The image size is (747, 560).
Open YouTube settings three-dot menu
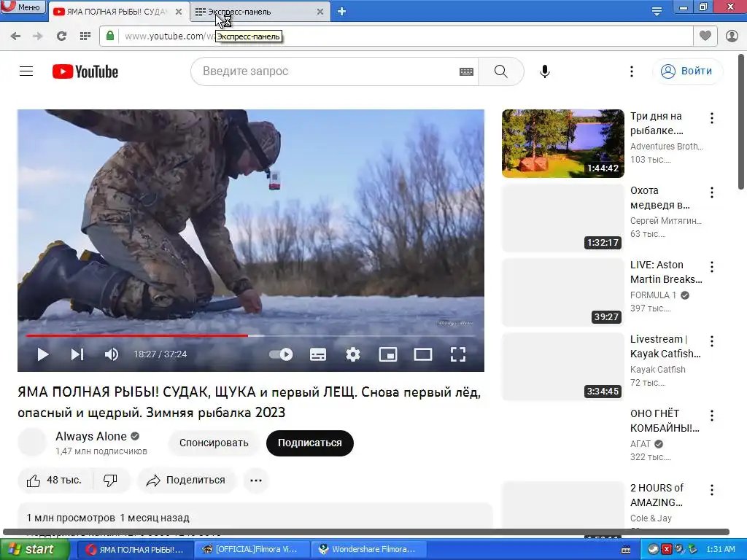(x=632, y=71)
